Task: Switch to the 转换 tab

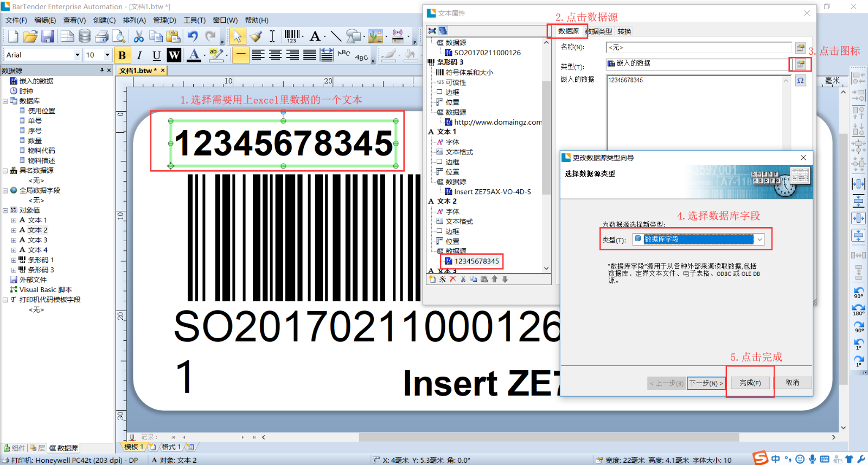Action: click(x=624, y=31)
